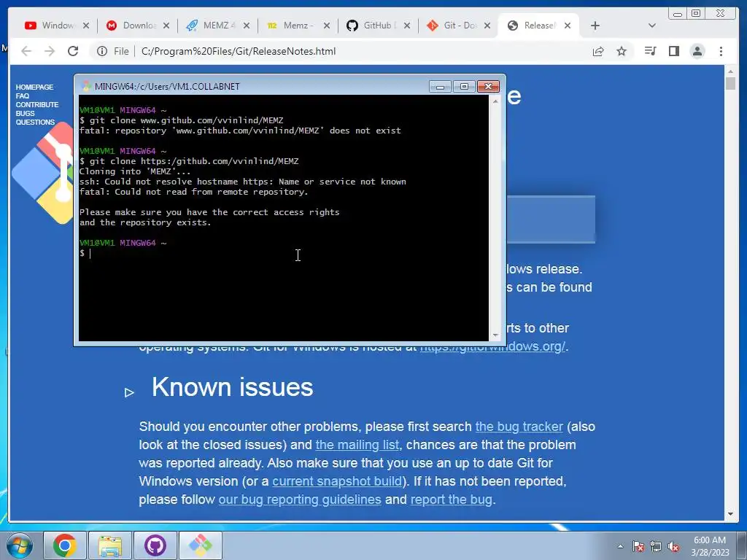Open the Chrome profile icon
The height and width of the screenshot is (560, 747).
point(697,52)
